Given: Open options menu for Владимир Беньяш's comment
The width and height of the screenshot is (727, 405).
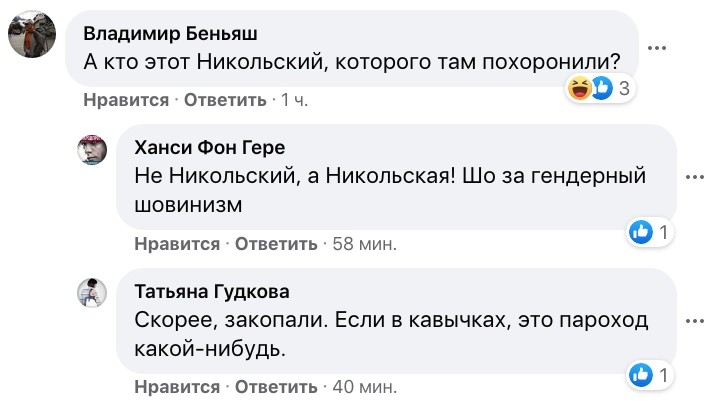Looking at the screenshot, I should (x=656, y=47).
